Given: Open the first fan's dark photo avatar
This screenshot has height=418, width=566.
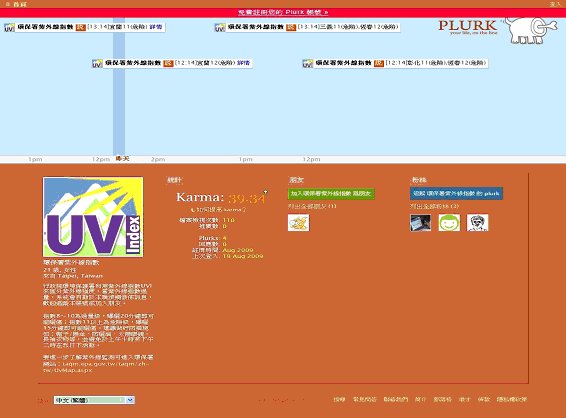Looking at the screenshot, I should (421, 223).
